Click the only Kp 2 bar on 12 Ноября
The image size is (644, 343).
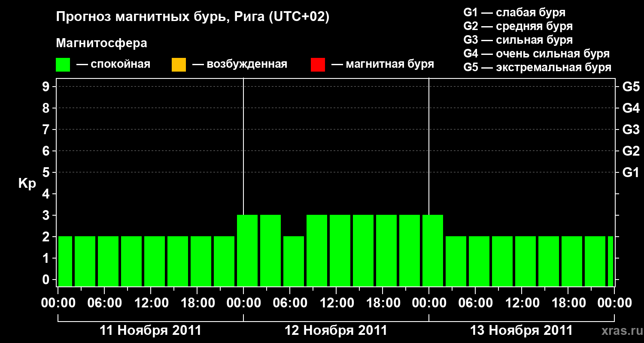pos(294,261)
